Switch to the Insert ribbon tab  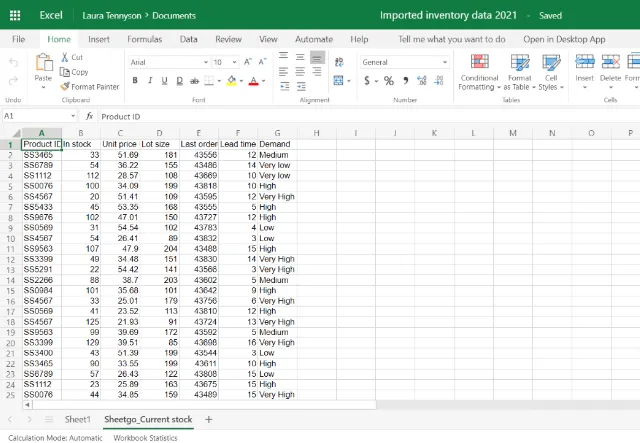click(x=99, y=39)
